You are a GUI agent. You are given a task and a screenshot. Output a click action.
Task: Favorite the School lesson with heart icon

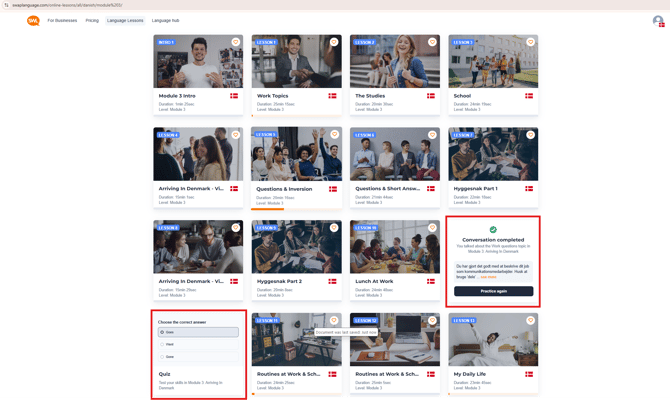point(530,43)
